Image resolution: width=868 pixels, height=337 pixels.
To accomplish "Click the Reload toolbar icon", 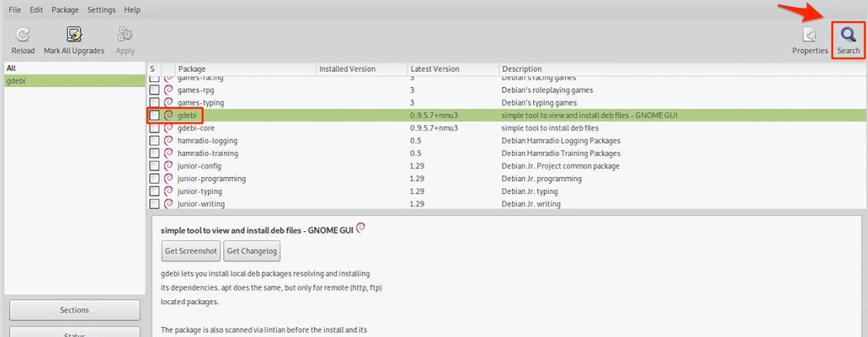I will point(23,35).
